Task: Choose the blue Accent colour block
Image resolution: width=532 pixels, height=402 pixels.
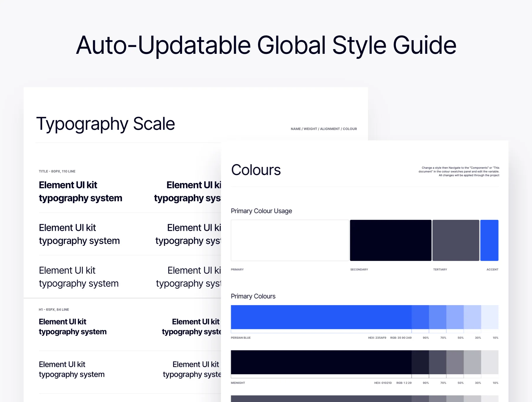Action: coord(489,240)
